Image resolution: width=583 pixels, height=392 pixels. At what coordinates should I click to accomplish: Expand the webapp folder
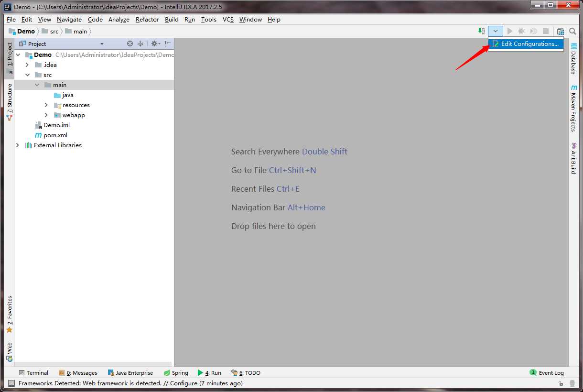click(x=46, y=115)
